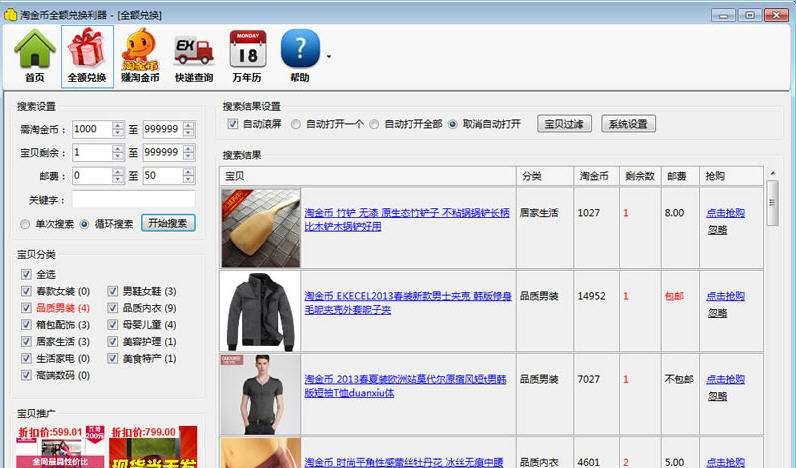Open the 折扣价:599.01 promo thumbnail

(60, 447)
